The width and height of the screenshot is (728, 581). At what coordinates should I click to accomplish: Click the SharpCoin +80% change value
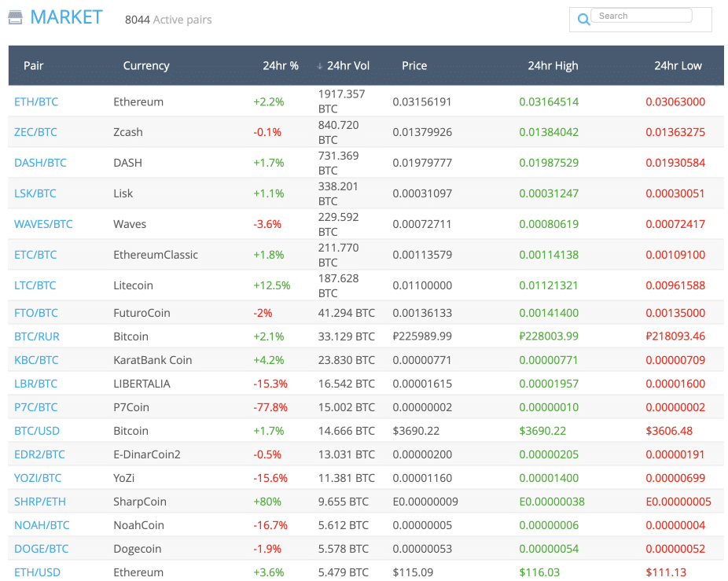pos(267,502)
